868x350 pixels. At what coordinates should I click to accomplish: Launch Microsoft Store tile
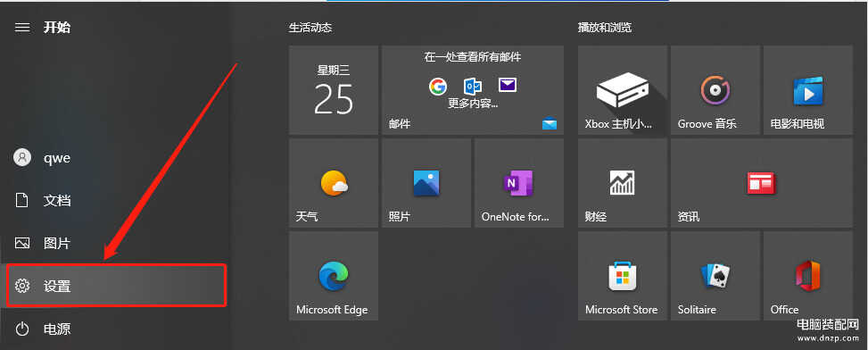[x=623, y=276]
